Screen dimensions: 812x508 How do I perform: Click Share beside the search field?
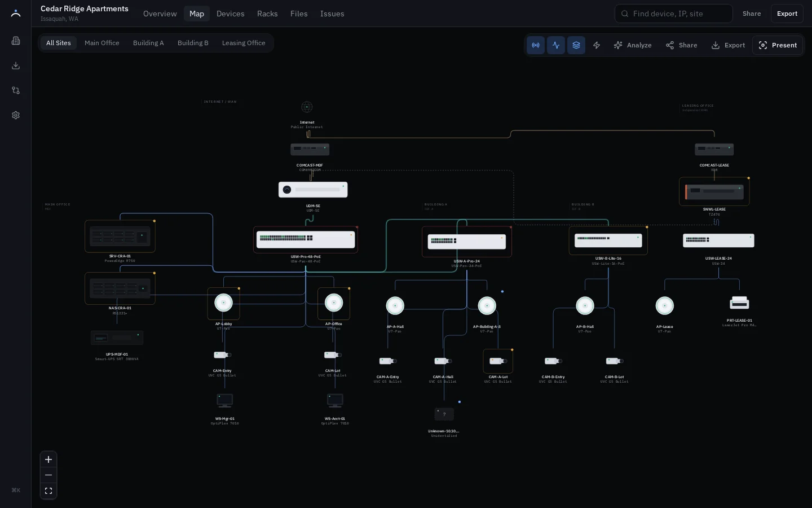(751, 14)
